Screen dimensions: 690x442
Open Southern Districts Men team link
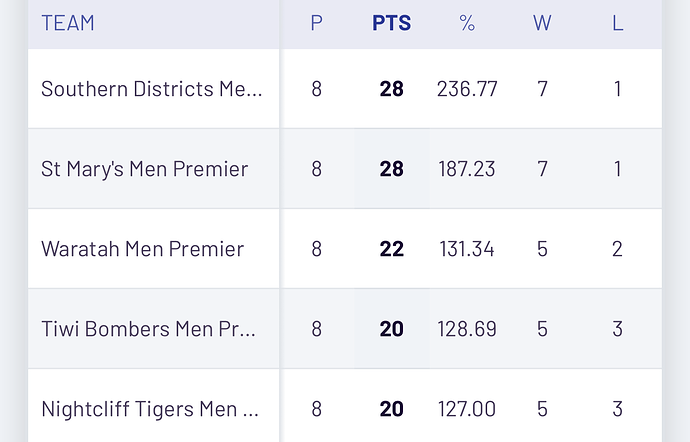tap(152, 89)
